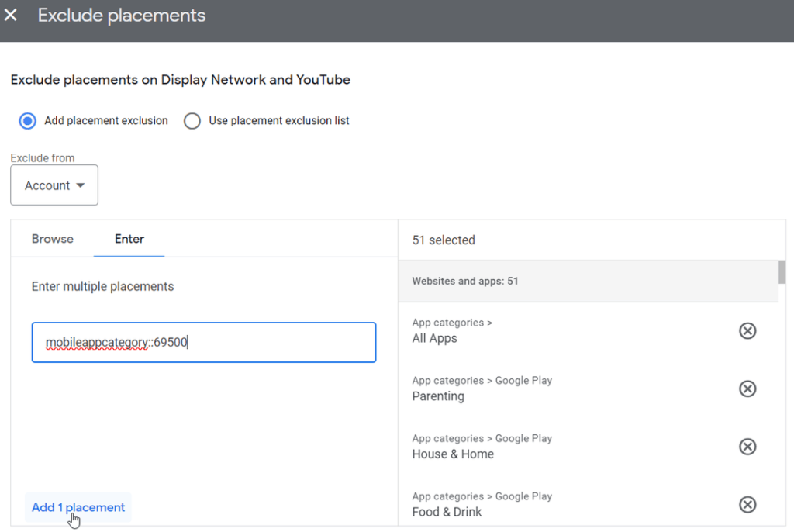
Task: Switch to the Enter tab
Action: [129, 239]
